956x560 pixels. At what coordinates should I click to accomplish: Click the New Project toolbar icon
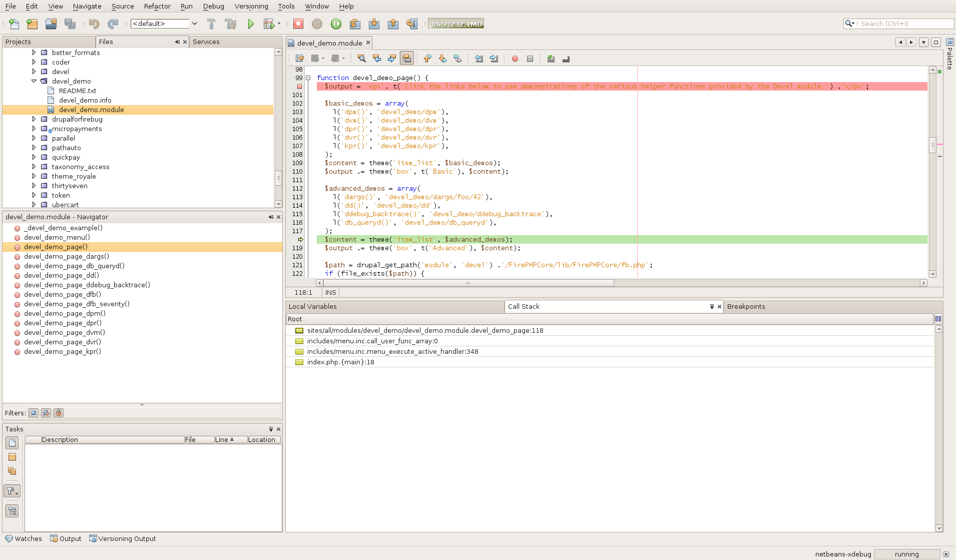point(32,24)
